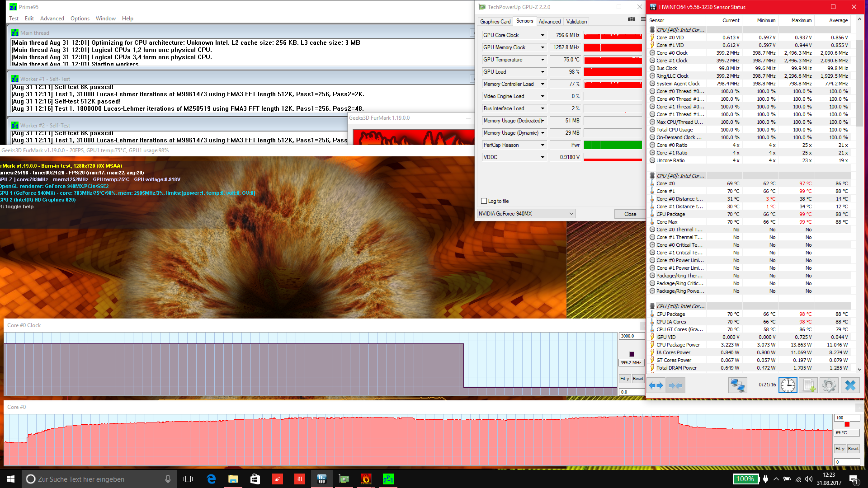868x488 pixels.
Task: Click the Close button in GPU-Z
Action: [x=630, y=214]
